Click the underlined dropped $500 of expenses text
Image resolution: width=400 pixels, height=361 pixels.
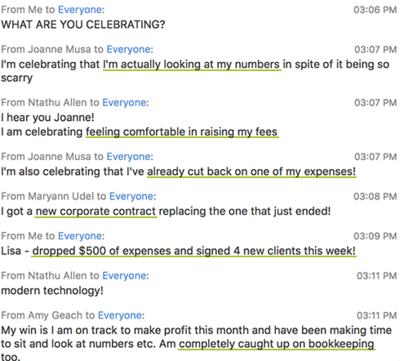194,251
